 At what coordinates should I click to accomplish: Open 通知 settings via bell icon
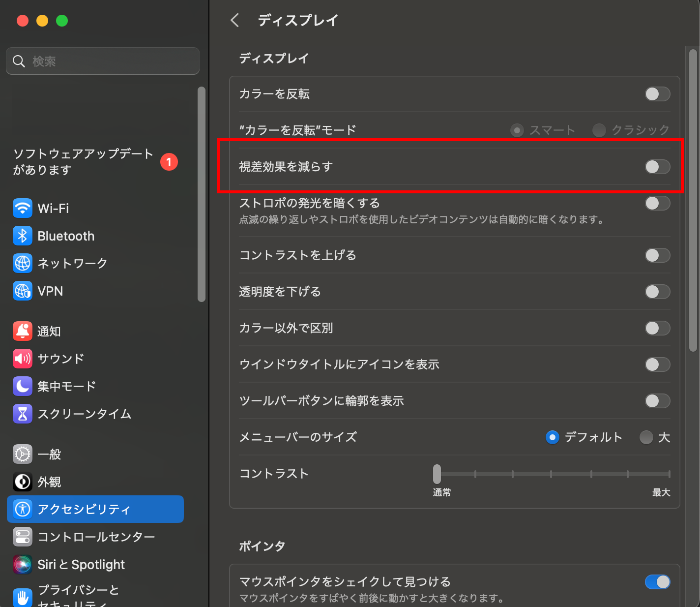[22, 331]
